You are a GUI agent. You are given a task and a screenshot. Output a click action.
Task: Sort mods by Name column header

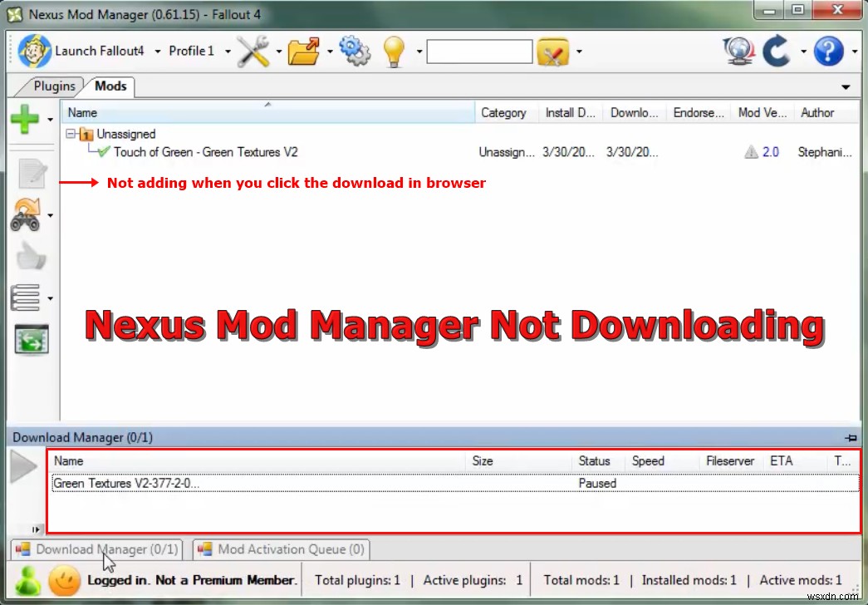267,112
